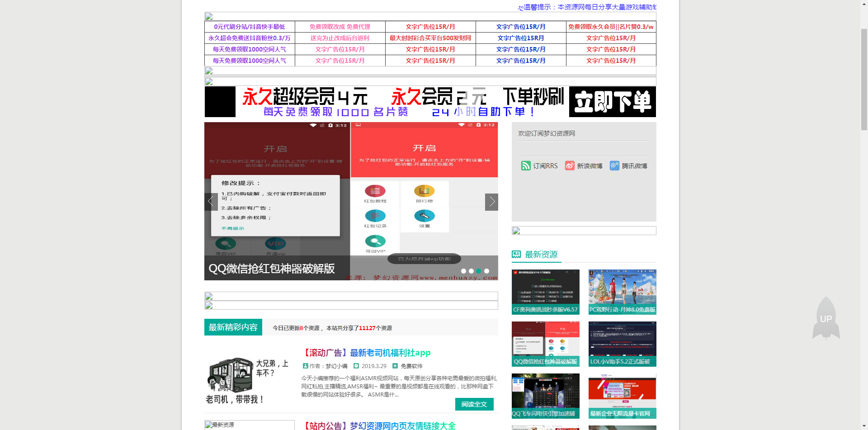
Task: Open the PC荒野行动-月神8.0免费版 thumbnail
Action: pos(623,292)
